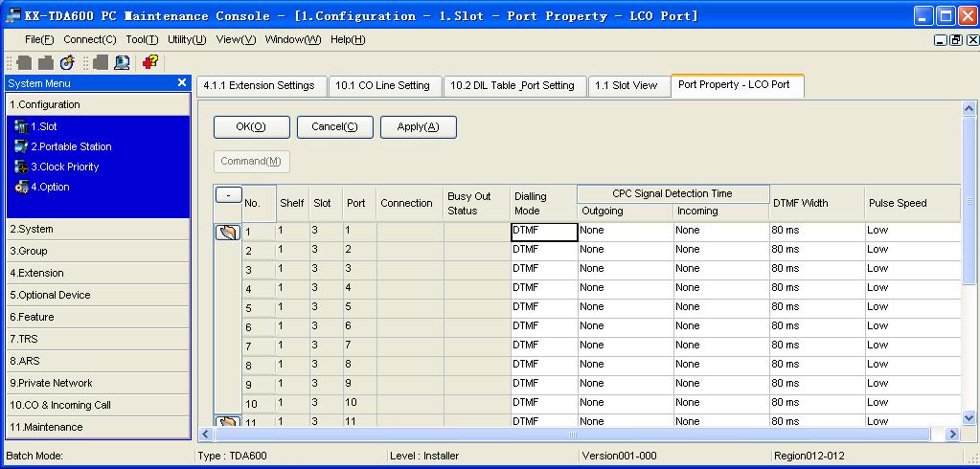Screen dimensions: 980x469
Task: Open the Utility menu
Action: (x=187, y=39)
